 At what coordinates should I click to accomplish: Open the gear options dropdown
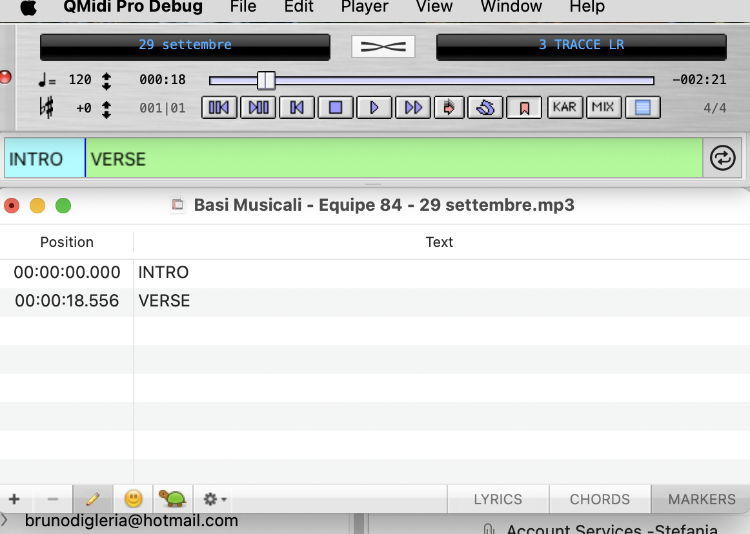pyautogui.click(x=214, y=498)
